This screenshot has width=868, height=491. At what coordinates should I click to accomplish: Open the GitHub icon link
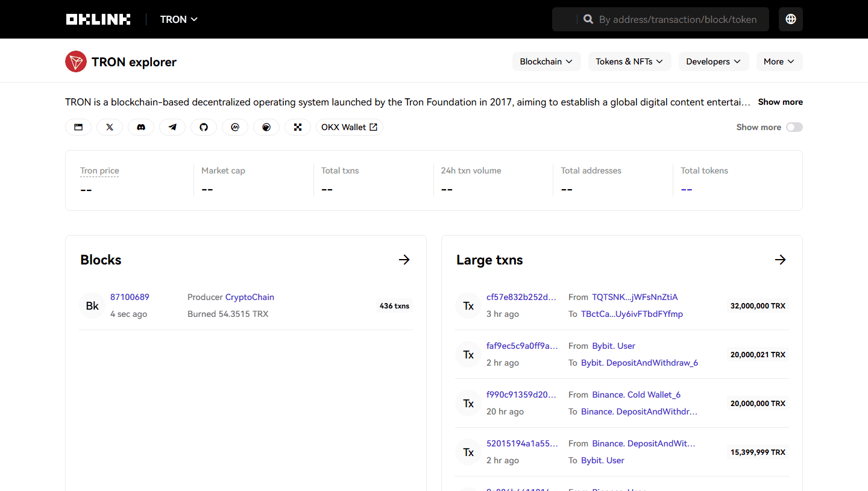coord(204,127)
